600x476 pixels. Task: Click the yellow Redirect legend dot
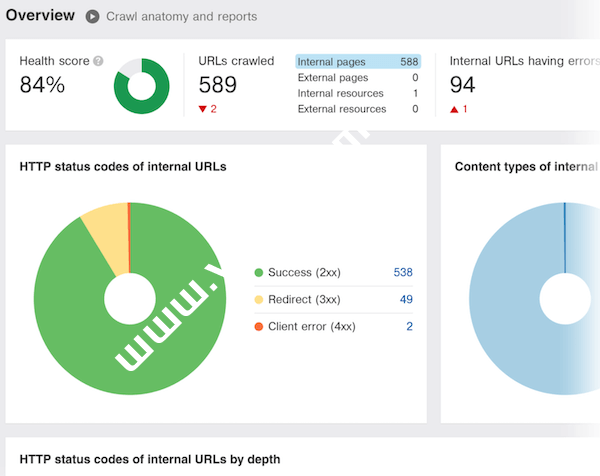pos(258,300)
